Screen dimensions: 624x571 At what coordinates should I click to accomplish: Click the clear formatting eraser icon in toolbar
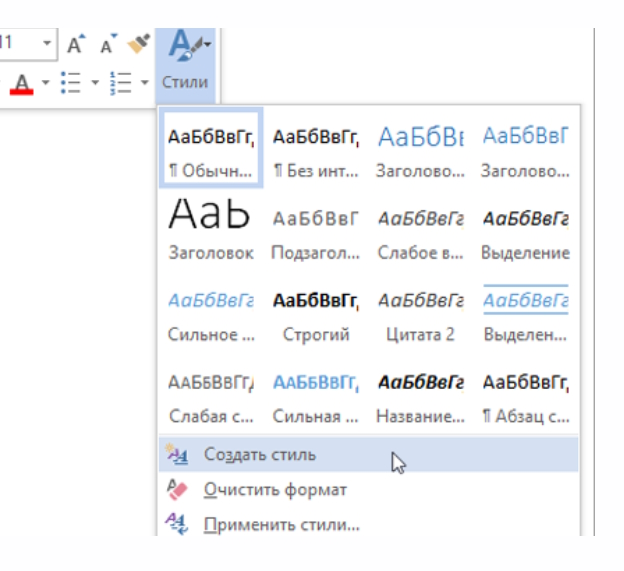139,43
